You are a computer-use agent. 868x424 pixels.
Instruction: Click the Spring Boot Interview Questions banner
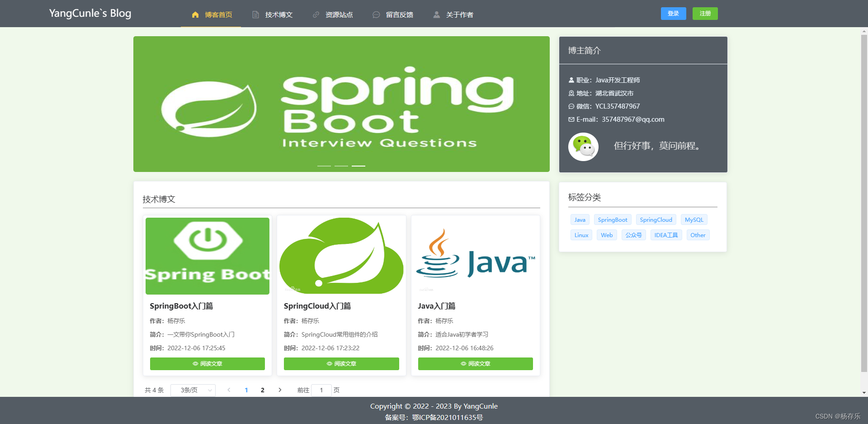(x=341, y=104)
